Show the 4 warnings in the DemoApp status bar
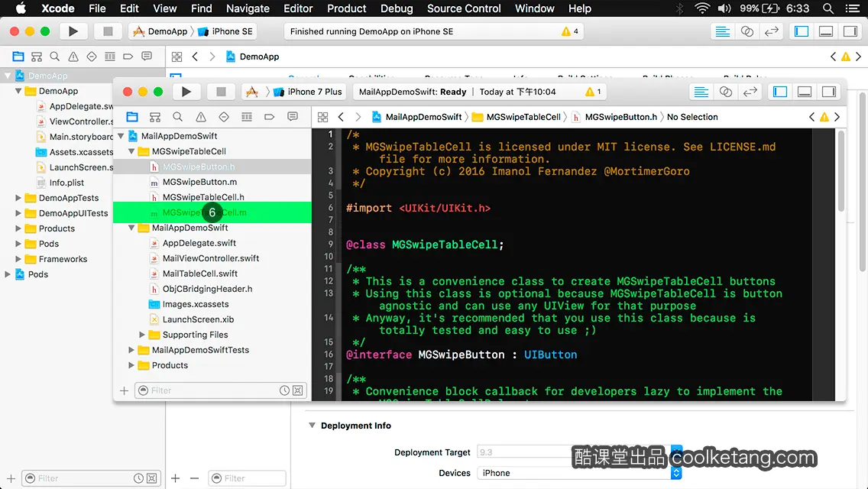 coord(570,31)
